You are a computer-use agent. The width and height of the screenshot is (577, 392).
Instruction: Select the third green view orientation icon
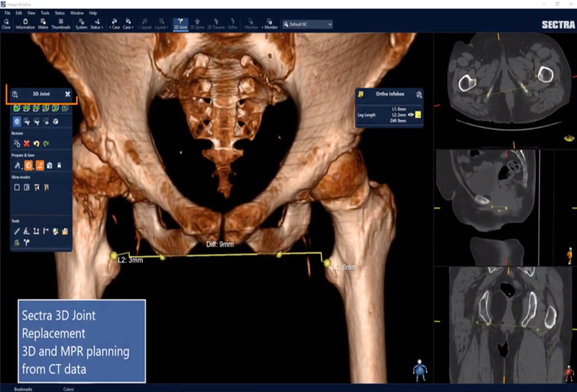(36, 108)
